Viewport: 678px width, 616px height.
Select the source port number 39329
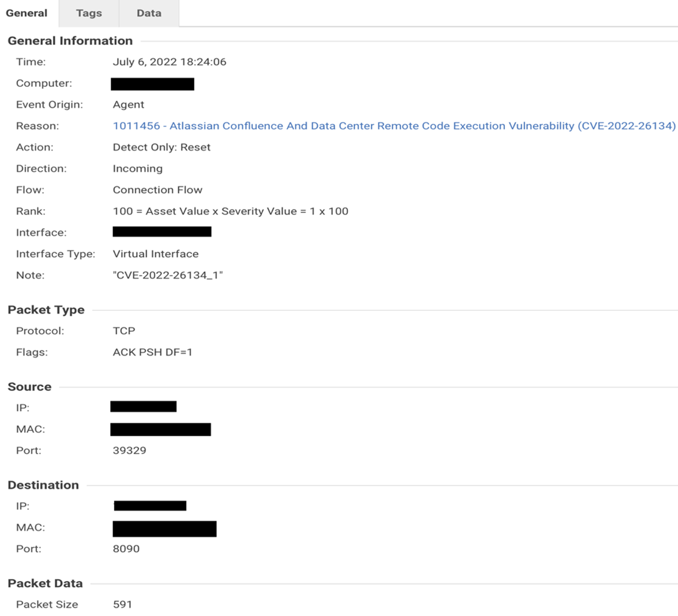[129, 451]
